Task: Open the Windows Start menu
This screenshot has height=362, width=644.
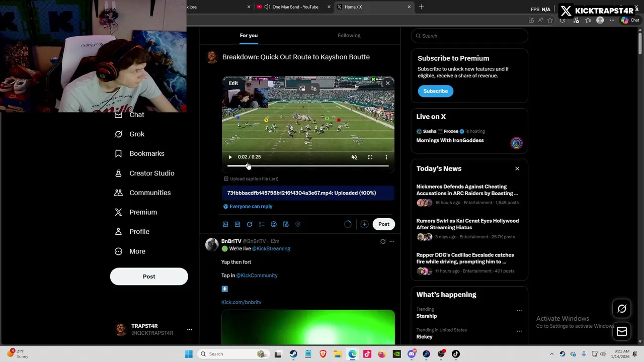Action: click(x=189, y=354)
